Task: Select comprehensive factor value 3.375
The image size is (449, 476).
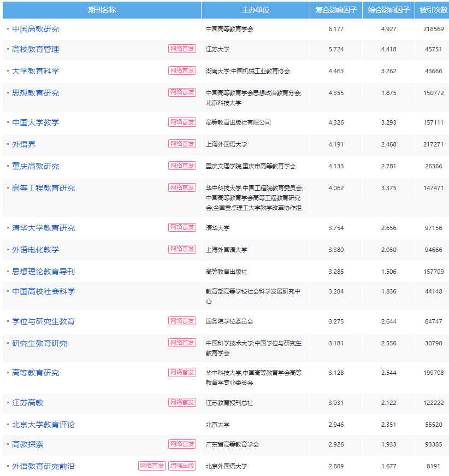Action: 388,188
